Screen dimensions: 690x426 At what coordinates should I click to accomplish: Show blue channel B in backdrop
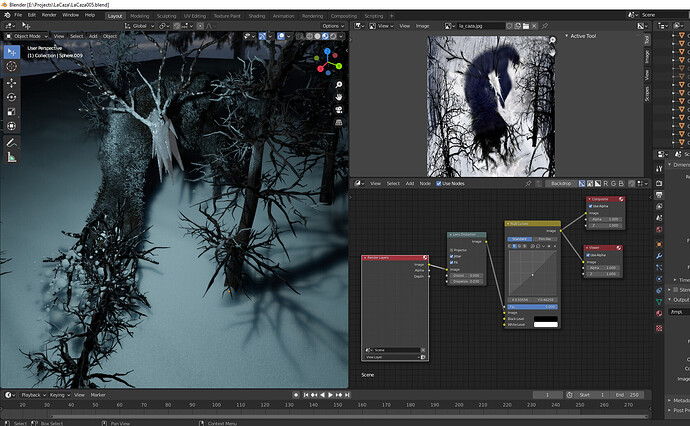click(x=621, y=184)
